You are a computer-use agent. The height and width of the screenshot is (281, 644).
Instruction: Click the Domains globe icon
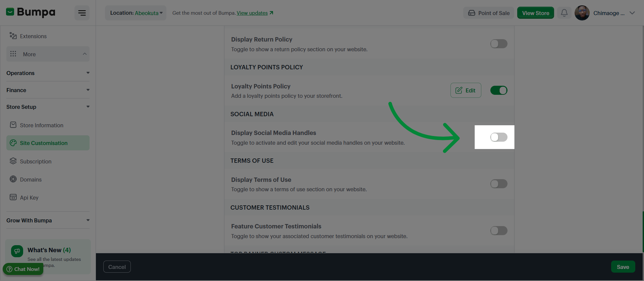13,179
